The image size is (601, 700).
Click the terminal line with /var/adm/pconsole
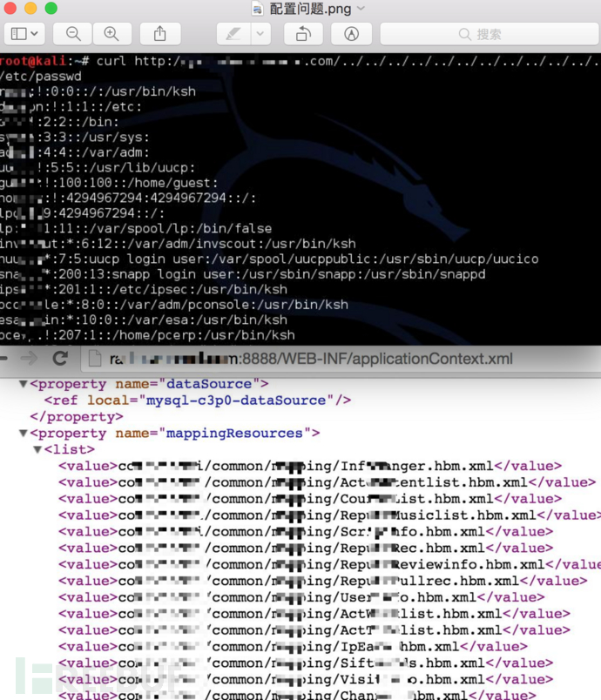coord(174,305)
